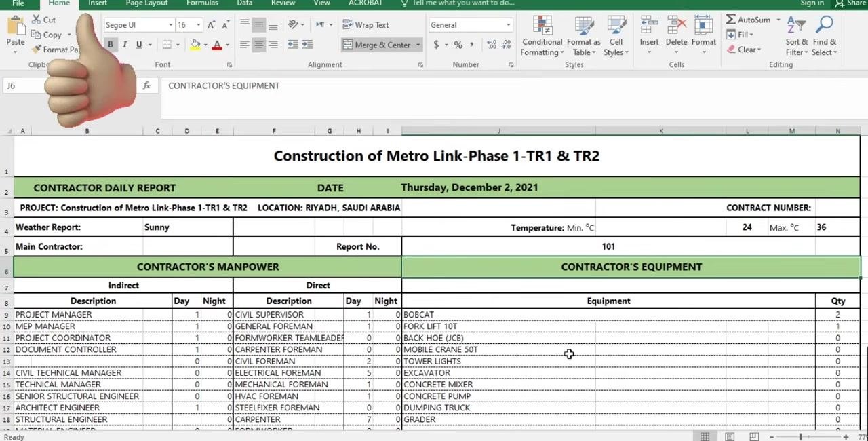
Task: Click the AutoSum sigma button
Action: [x=748, y=20]
